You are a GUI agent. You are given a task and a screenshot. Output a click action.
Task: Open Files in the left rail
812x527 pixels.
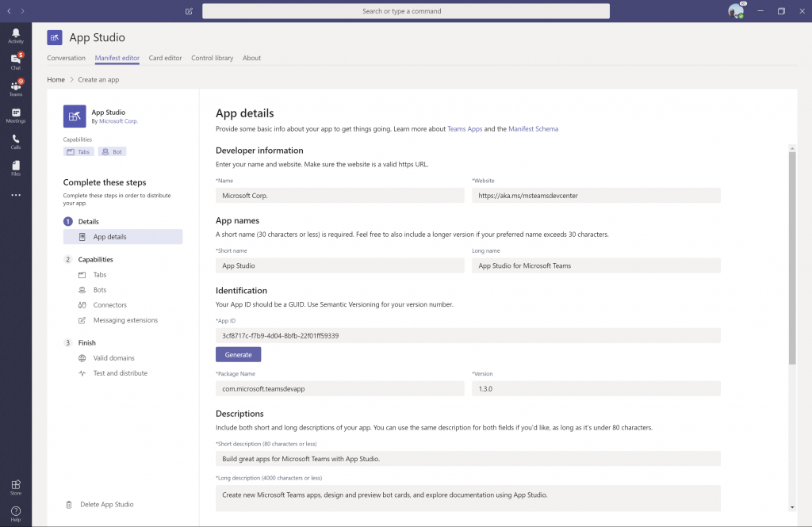pos(15,168)
